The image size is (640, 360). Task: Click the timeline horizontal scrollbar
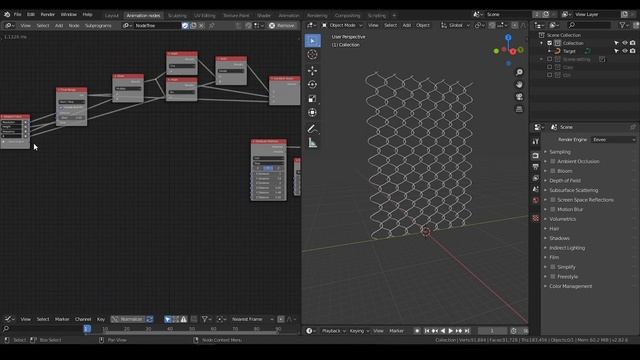(x=190, y=333)
